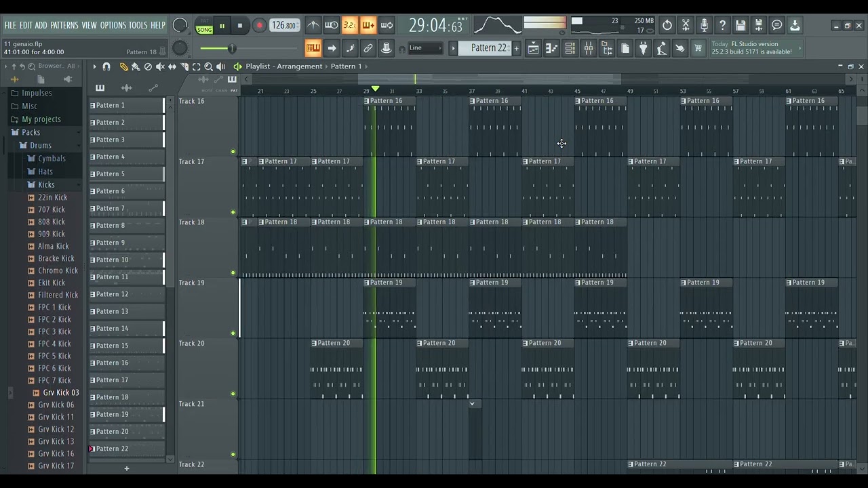Toggle the loop recording button
868x488 pixels.
click(x=387, y=26)
